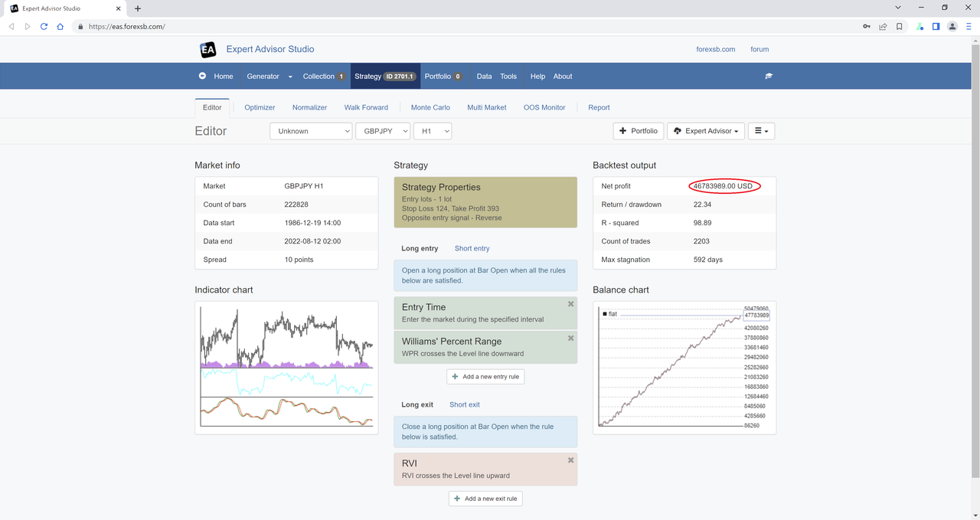Open the GBPJPY symbol dropdown

383,131
